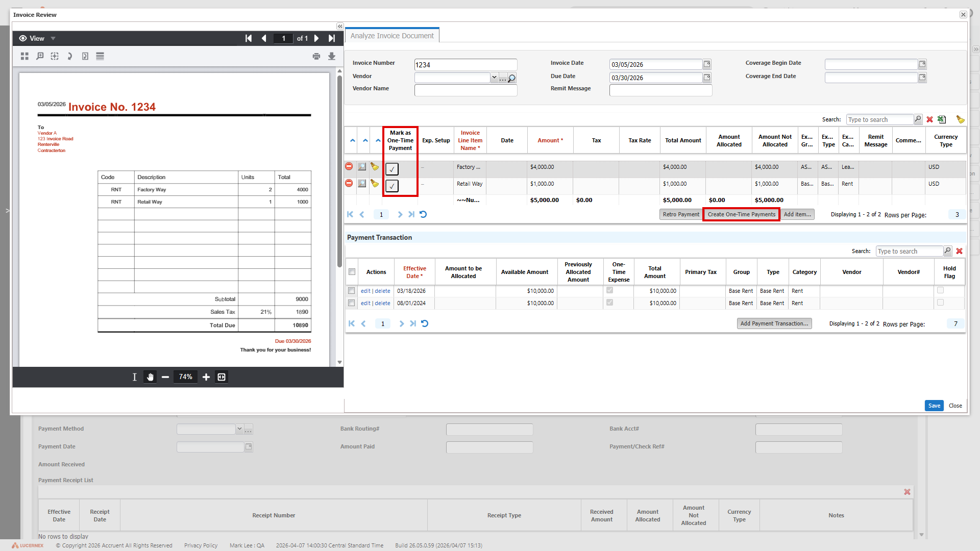Open Coverage End Date calendar picker

click(x=922, y=78)
